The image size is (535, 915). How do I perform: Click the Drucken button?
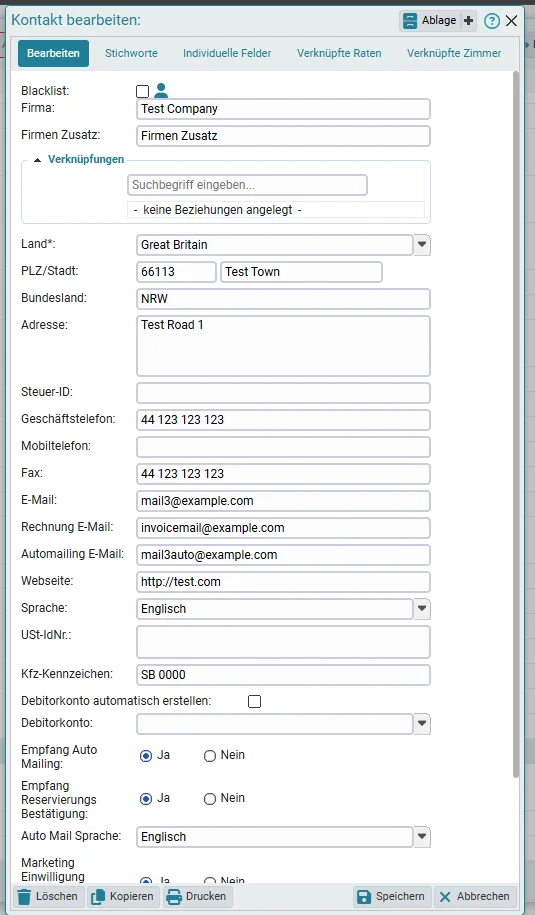[x=197, y=896]
